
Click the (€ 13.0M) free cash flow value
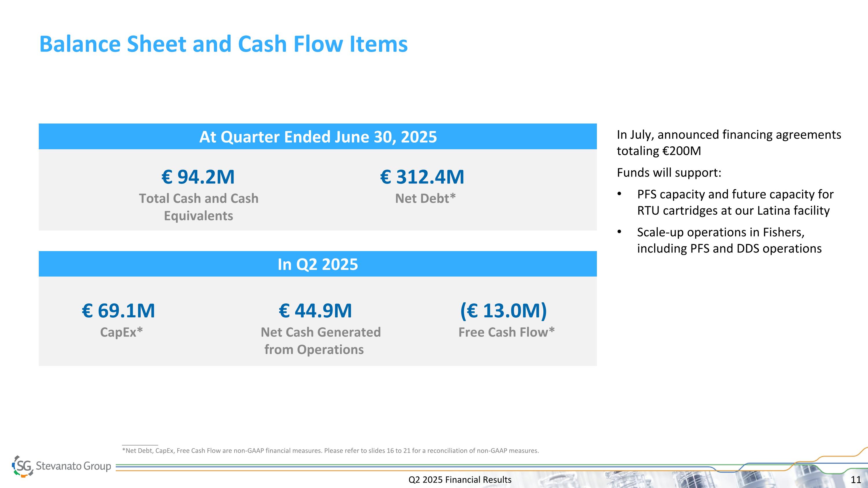pos(504,310)
